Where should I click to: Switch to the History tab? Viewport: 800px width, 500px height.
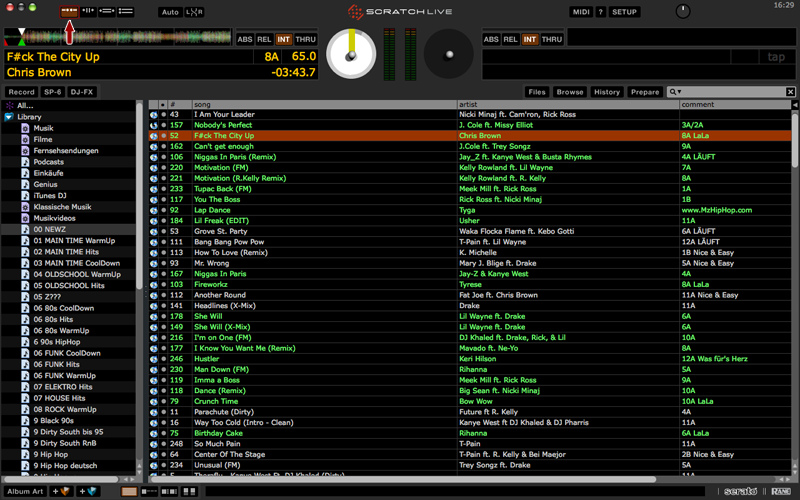(606, 92)
